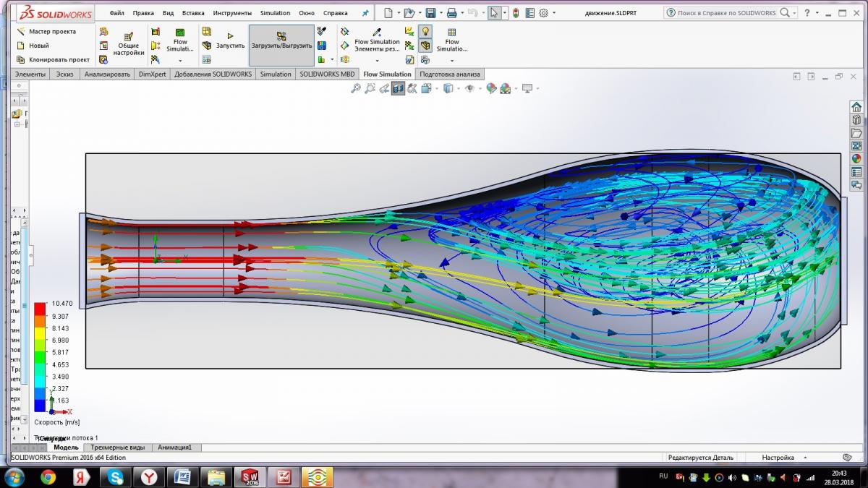Screen dimensions: 868x488
Task: Open the File Explorer folder icon in the task pane
Action: 856,133
